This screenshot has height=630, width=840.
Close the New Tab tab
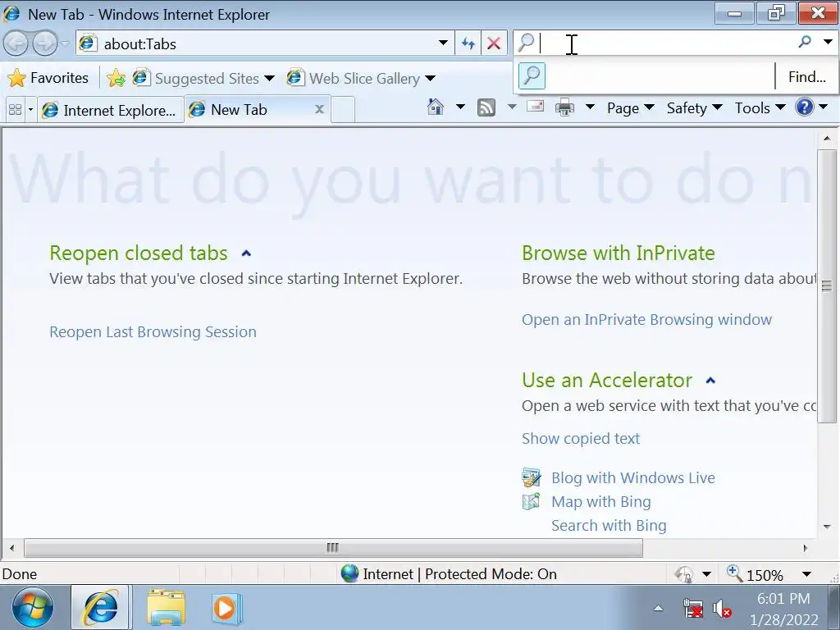point(319,109)
